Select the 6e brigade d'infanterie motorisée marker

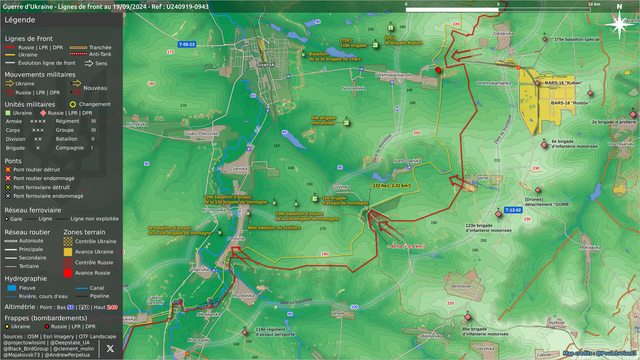[544, 144]
